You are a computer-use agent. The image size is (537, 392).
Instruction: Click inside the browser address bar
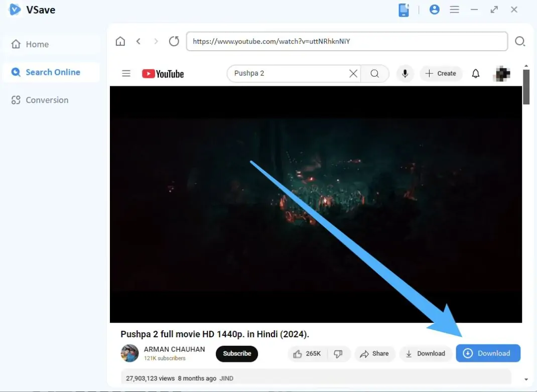(346, 41)
